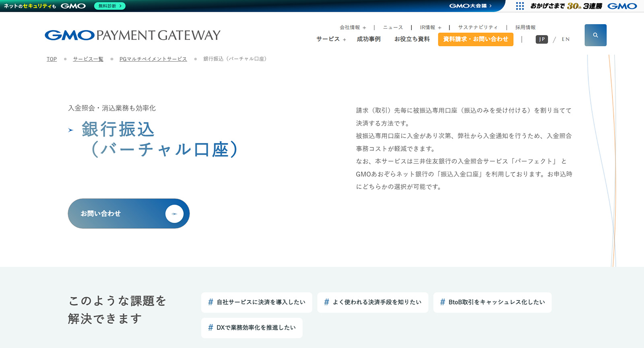This screenshot has height=348, width=644.
Task: Click the 無料診断 pill button
Action: click(110, 6)
